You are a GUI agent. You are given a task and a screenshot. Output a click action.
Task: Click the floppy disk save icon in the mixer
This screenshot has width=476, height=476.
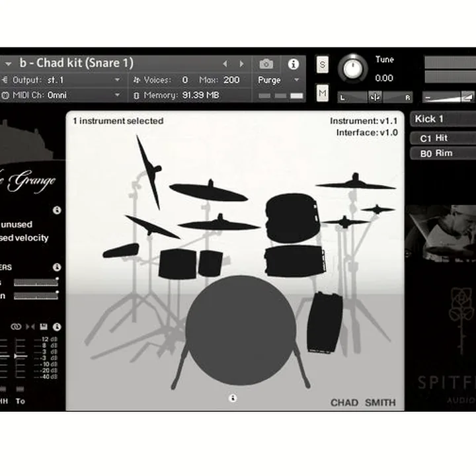click(44, 327)
